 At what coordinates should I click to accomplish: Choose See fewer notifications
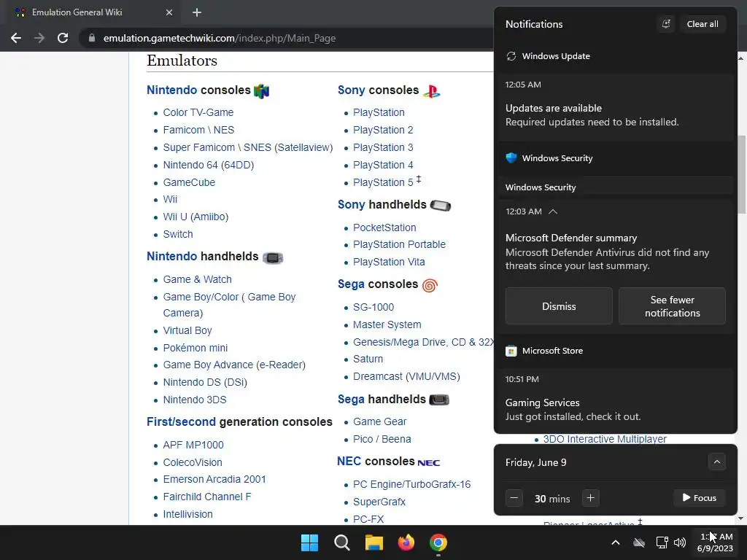point(672,306)
